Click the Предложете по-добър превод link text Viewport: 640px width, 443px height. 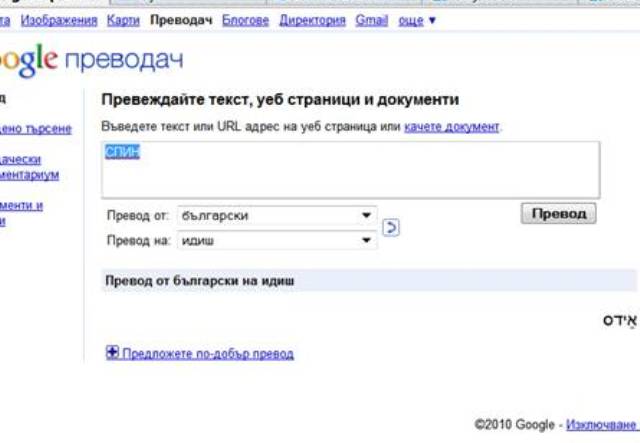pos(208,354)
